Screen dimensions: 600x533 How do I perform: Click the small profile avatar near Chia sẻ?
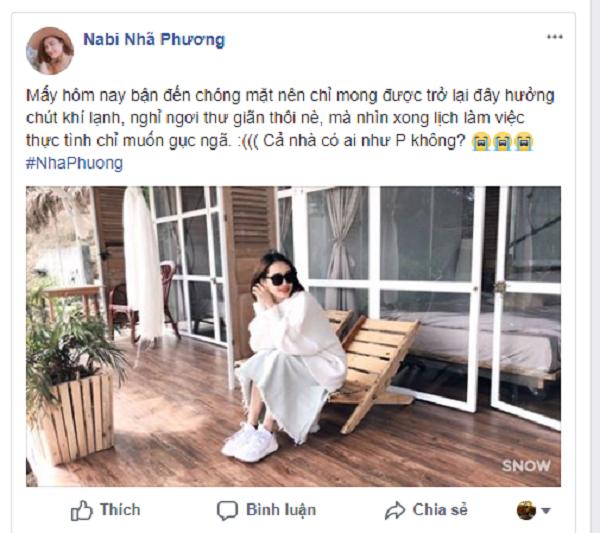(526, 510)
